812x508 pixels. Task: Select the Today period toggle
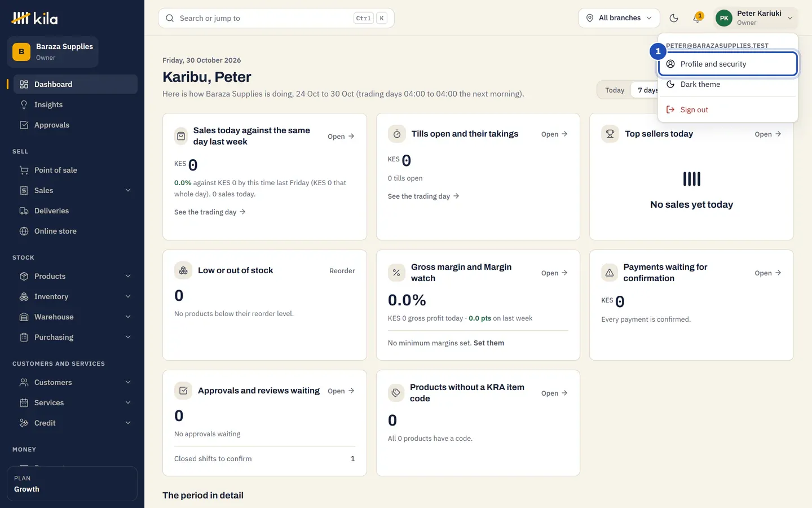615,90
